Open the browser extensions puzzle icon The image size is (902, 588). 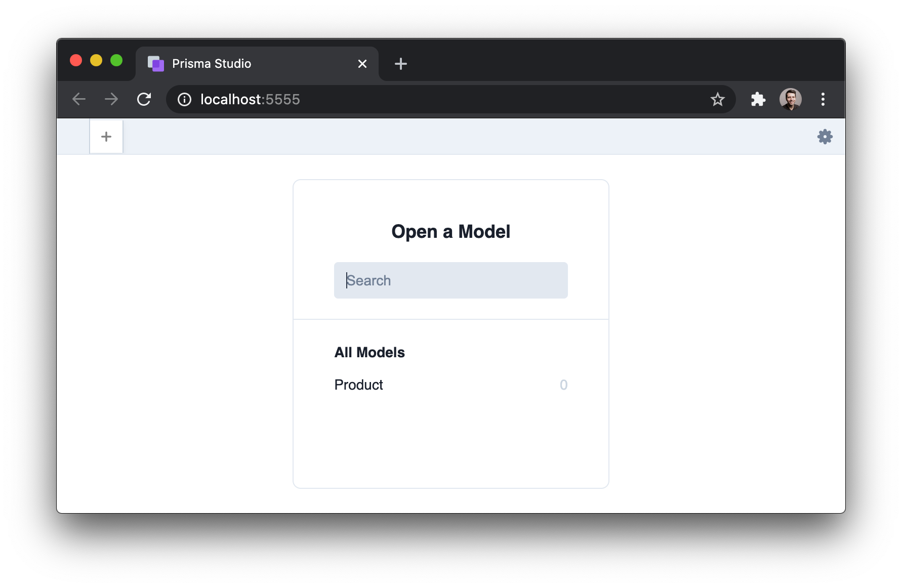(x=758, y=99)
